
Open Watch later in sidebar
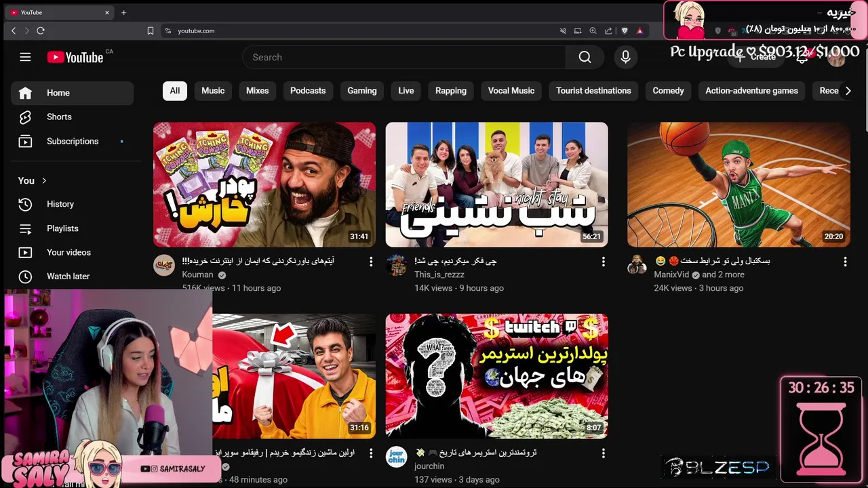tap(72, 277)
